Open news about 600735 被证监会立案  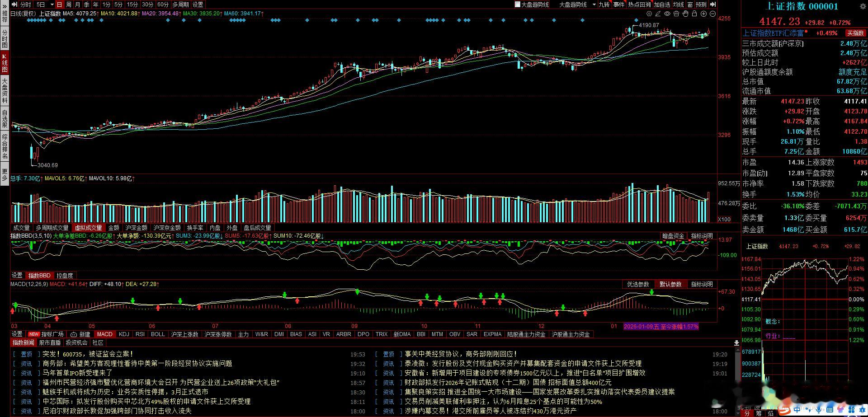(x=88, y=354)
